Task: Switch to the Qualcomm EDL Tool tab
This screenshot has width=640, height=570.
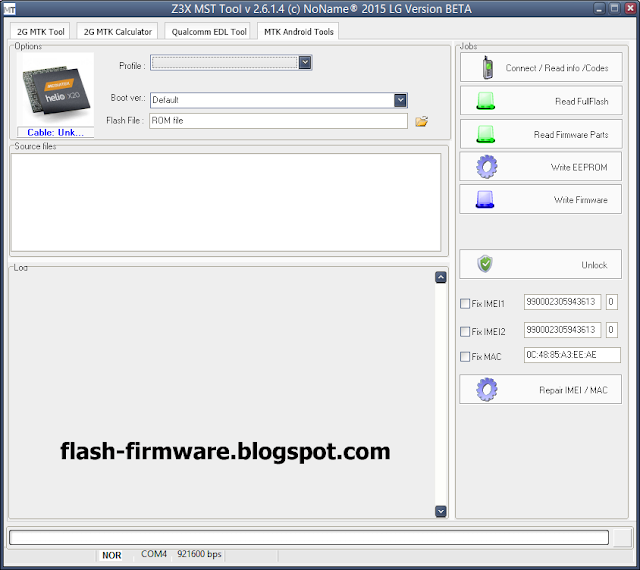Action: pyautogui.click(x=209, y=31)
